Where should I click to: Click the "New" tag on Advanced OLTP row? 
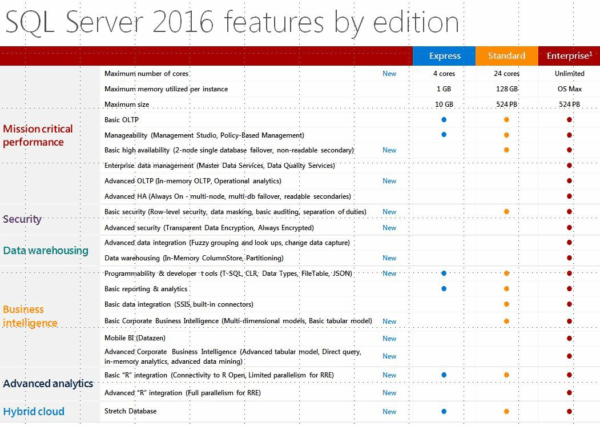click(390, 180)
